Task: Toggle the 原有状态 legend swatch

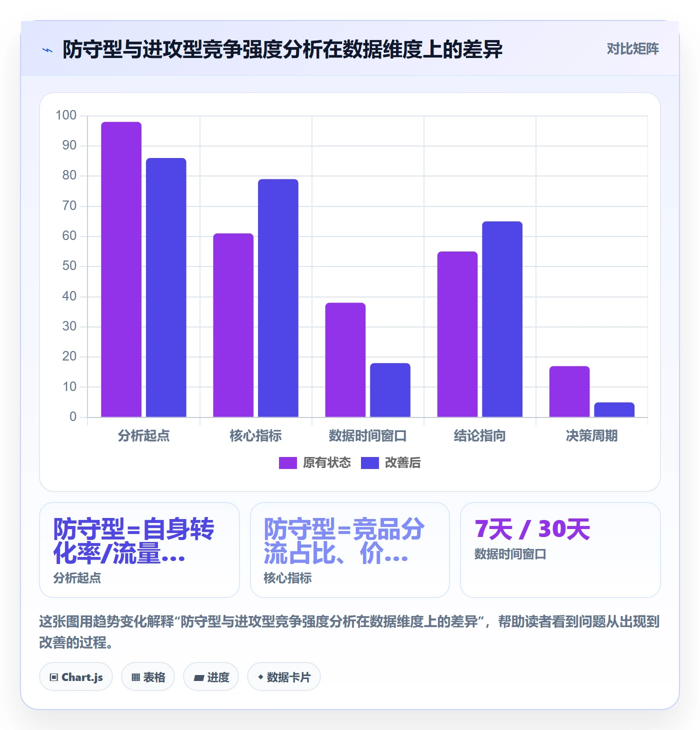Action: coord(288,463)
